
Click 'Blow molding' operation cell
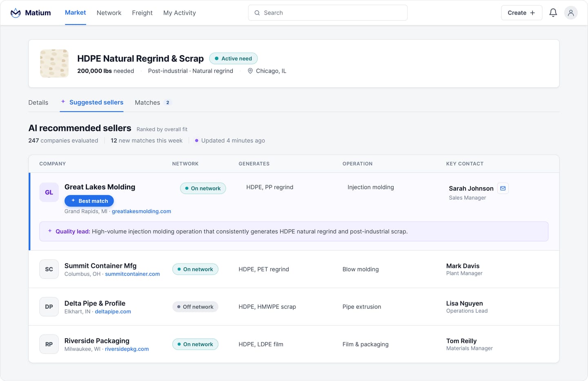coord(361,269)
